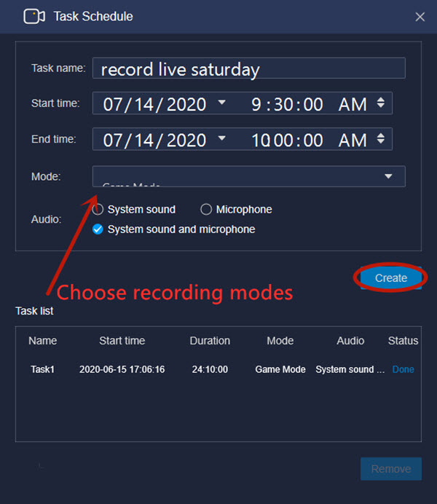Click the Game Mode cell for Task1
This screenshot has width=437, height=504.
pos(280,369)
